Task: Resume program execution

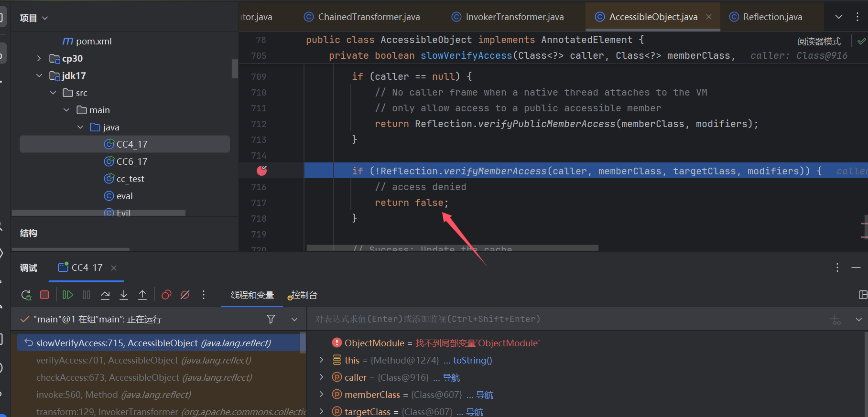Action: [x=68, y=295]
